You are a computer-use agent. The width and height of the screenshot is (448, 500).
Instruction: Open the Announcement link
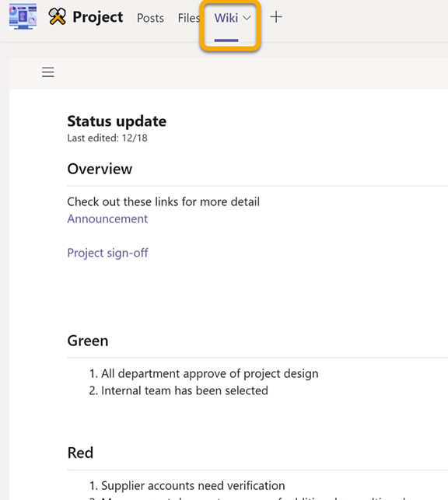107,219
